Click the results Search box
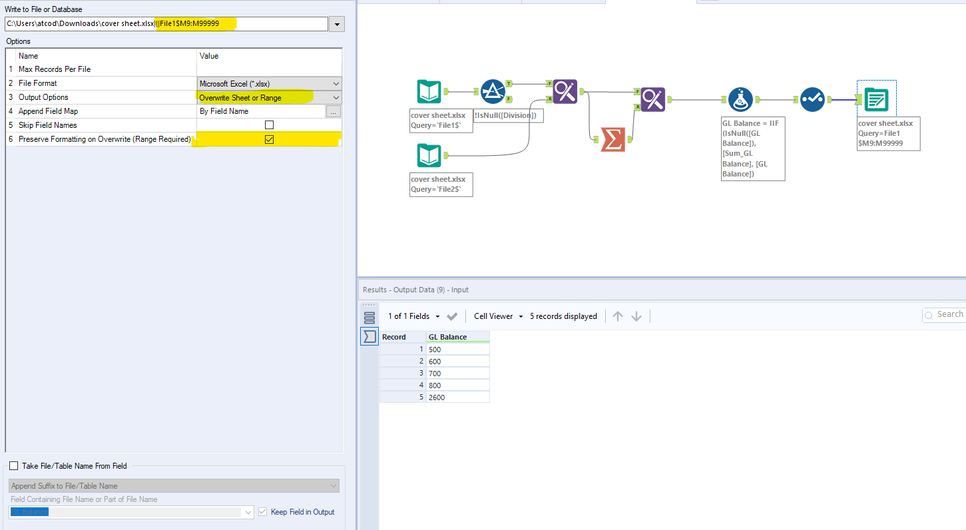The width and height of the screenshot is (966, 530). coord(944,314)
